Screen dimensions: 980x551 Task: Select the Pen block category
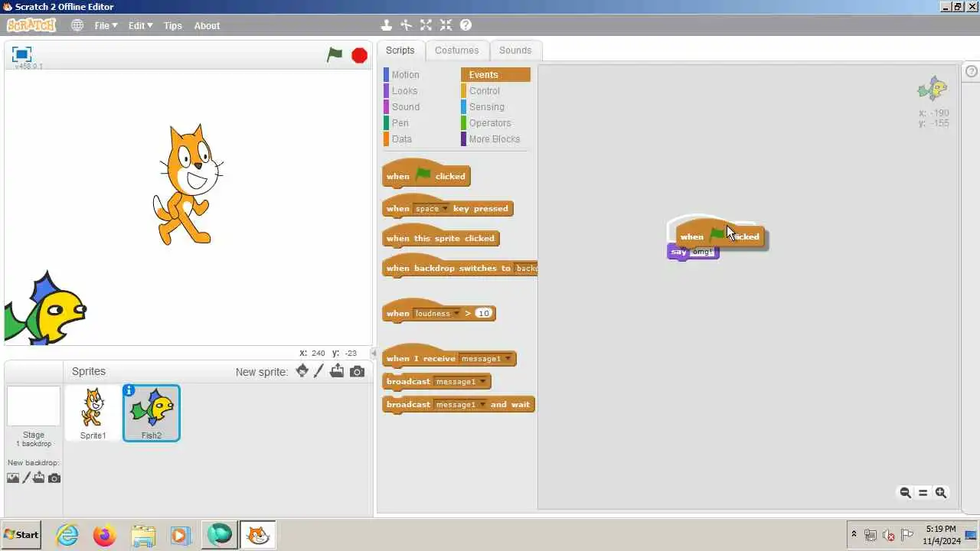[x=400, y=122]
